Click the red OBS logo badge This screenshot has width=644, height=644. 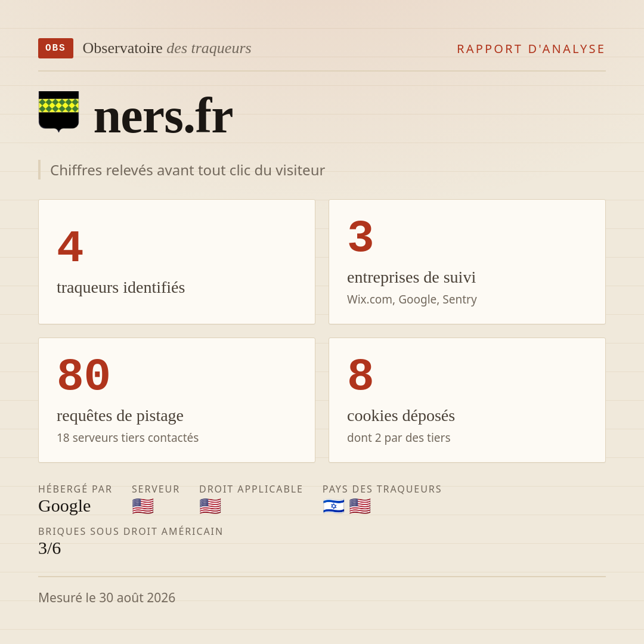pos(56,48)
